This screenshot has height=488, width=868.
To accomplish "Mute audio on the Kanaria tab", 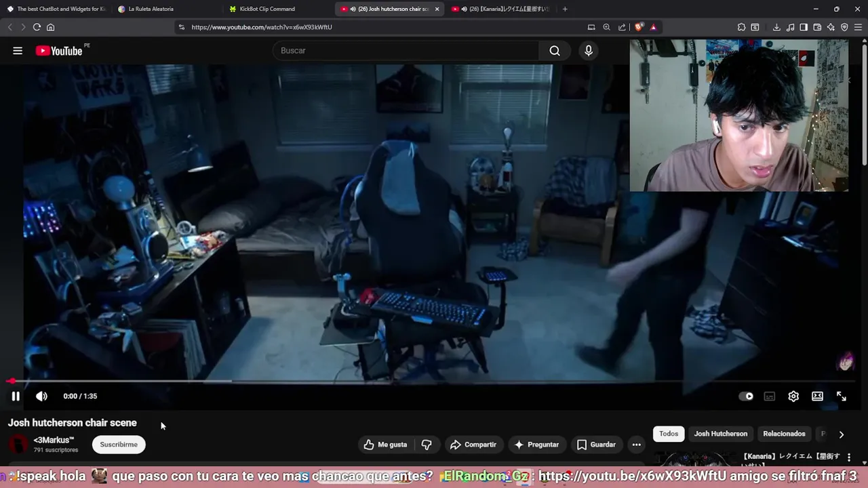I will click(x=464, y=9).
